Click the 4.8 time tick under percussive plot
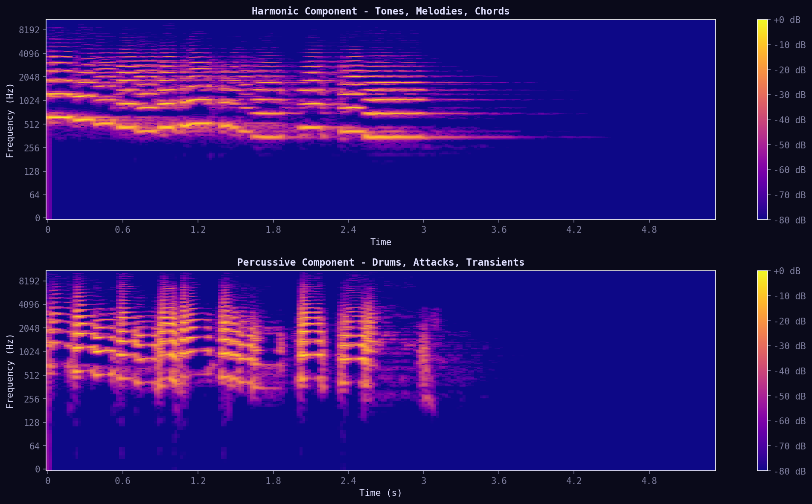Viewport: 812px width, 504px height. click(649, 481)
